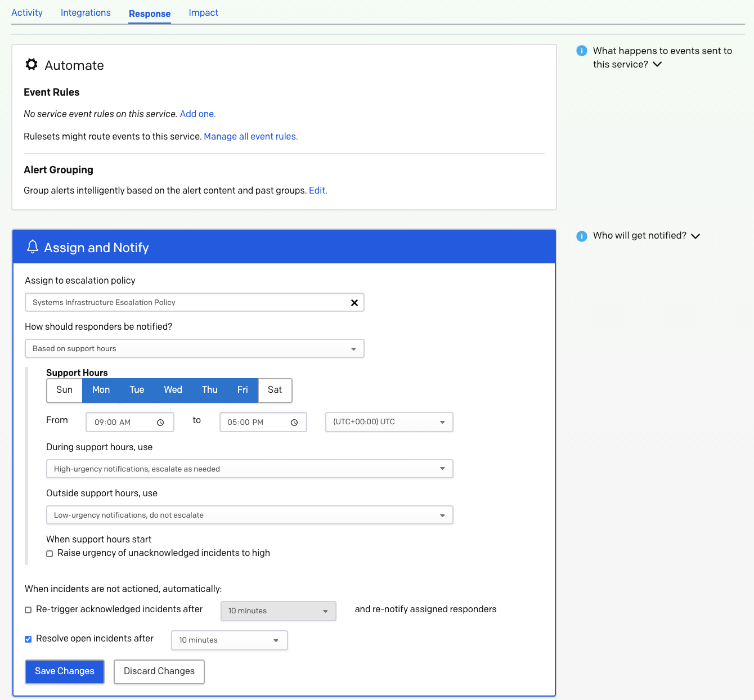Toggle Thursday in support hours

click(x=209, y=390)
